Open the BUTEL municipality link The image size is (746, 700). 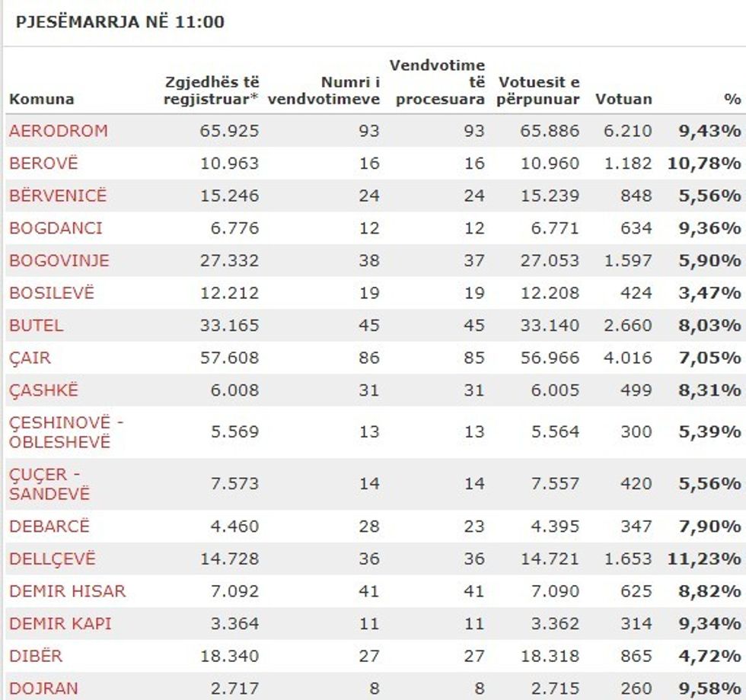(x=37, y=326)
